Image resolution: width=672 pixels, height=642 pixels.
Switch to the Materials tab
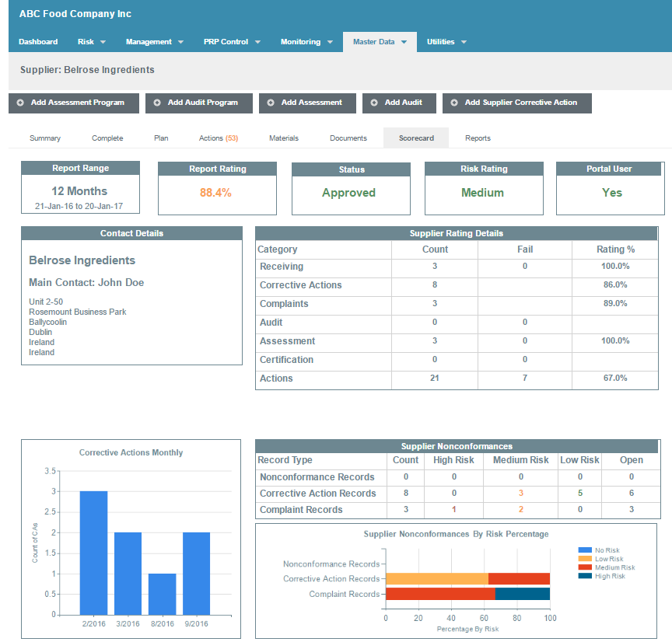284,138
